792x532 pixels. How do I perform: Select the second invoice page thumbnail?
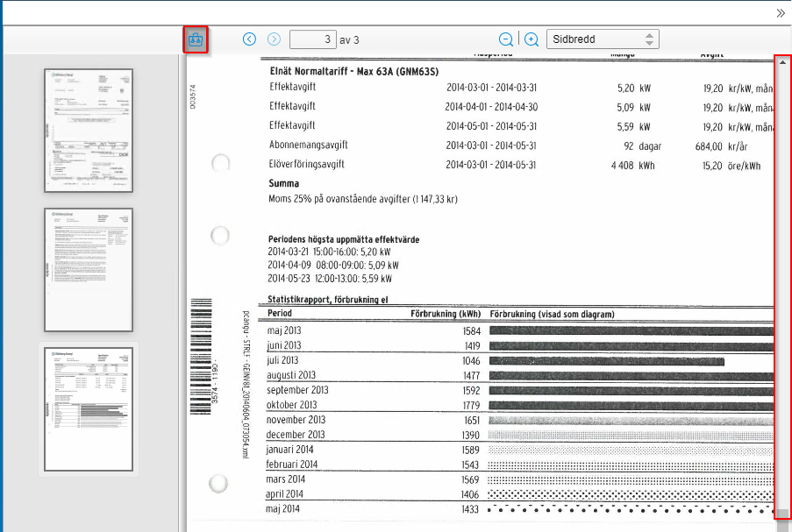pos(88,269)
